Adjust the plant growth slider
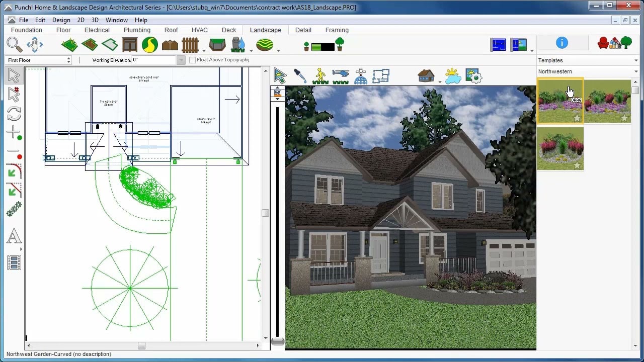Viewport: 644px width, 362px height. click(323, 47)
